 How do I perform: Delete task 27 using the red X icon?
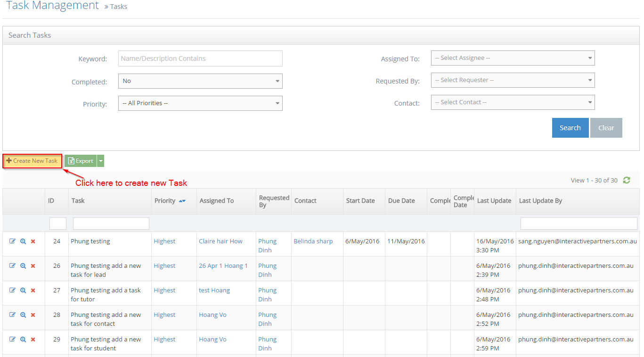pyautogui.click(x=33, y=290)
